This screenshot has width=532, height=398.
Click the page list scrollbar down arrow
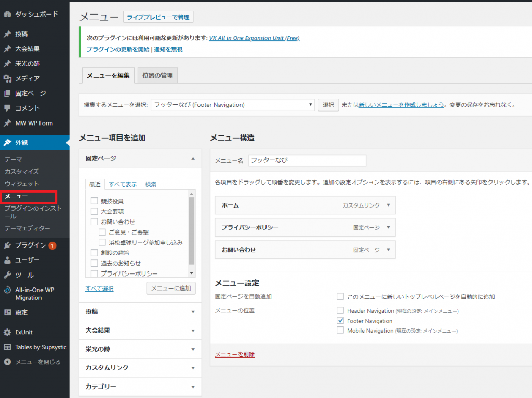(x=191, y=273)
